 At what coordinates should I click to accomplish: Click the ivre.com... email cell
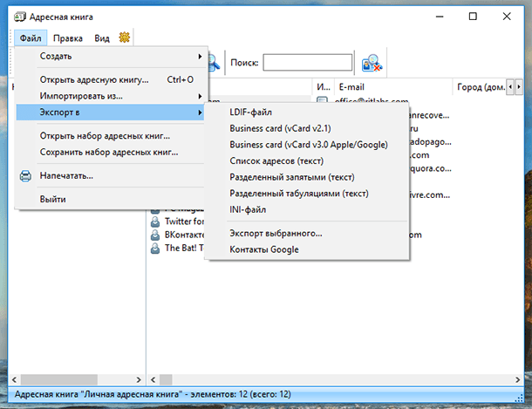point(430,195)
